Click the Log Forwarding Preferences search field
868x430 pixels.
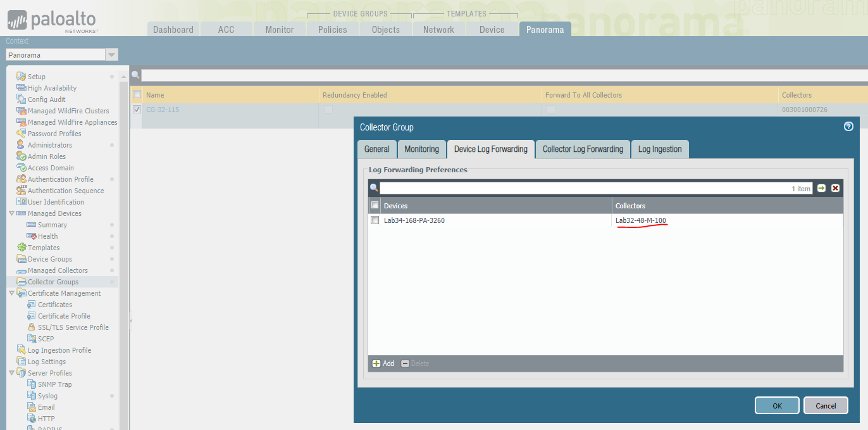596,188
